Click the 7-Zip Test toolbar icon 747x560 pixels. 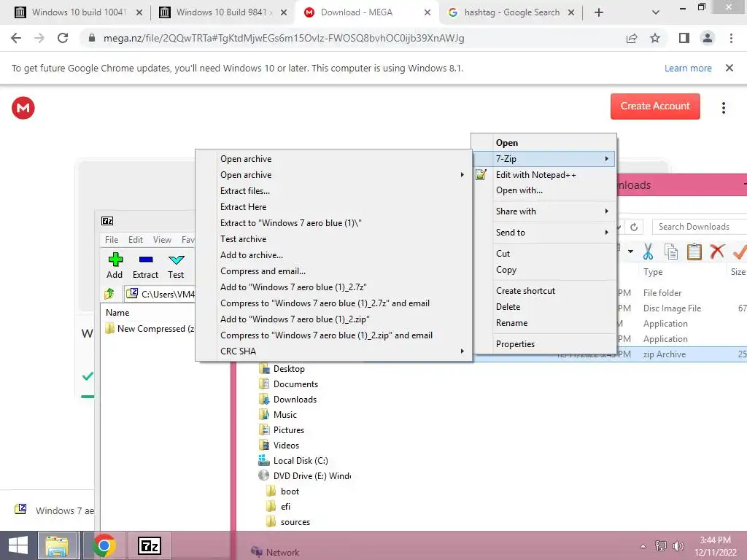pos(177,260)
